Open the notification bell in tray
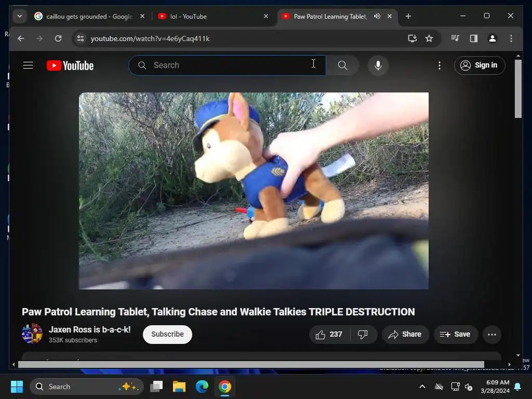This screenshot has height=399, width=532. (x=518, y=387)
